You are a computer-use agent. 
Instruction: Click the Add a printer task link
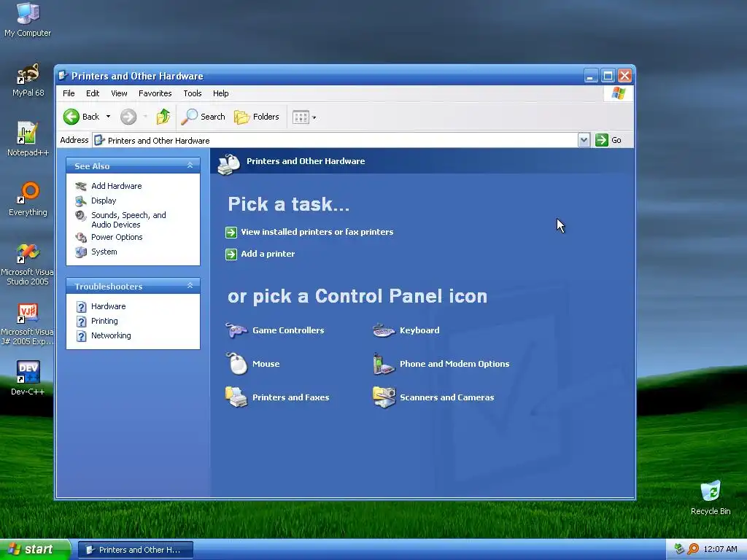coord(268,254)
